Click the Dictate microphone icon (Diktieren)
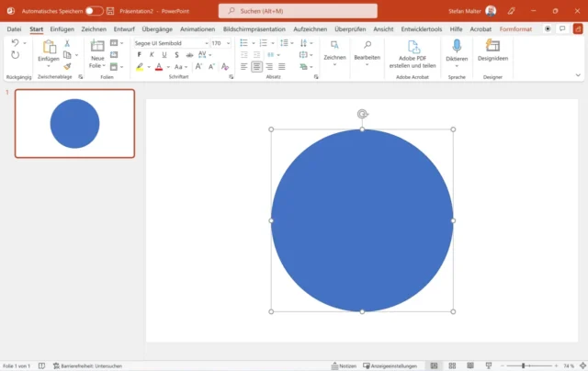This screenshot has width=588, height=371. [457, 50]
